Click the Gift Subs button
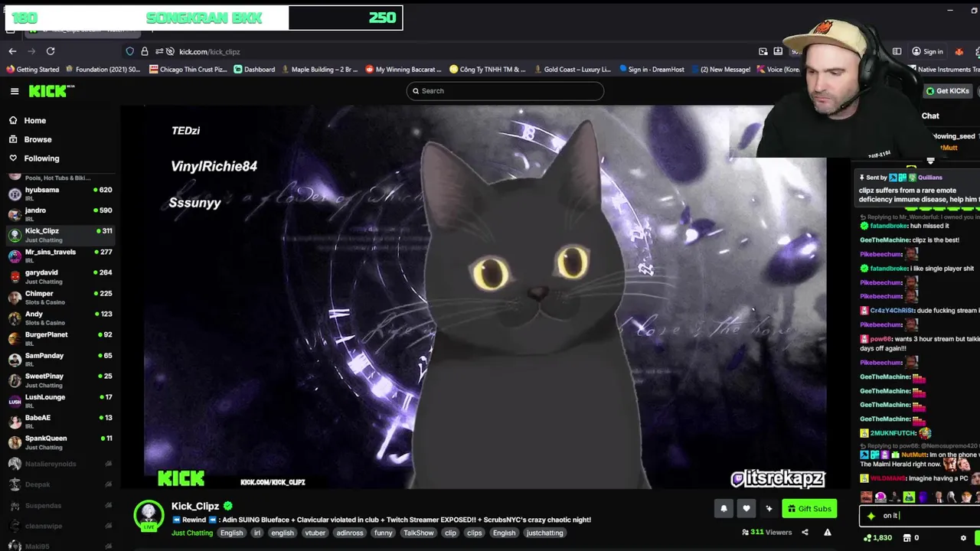The height and width of the screenshot is (551, 980). 809,508
